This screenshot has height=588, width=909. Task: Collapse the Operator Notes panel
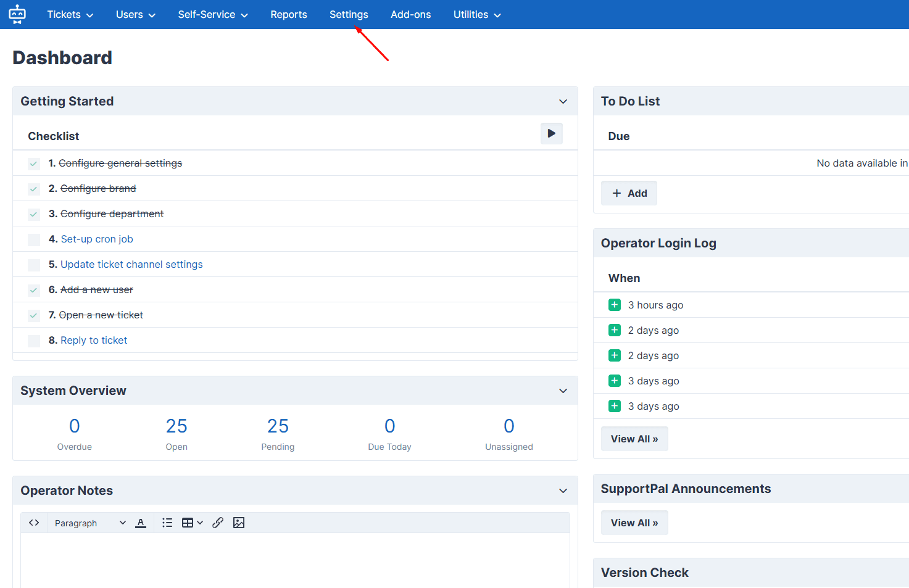pyautogui.click(x=563, y=491)
